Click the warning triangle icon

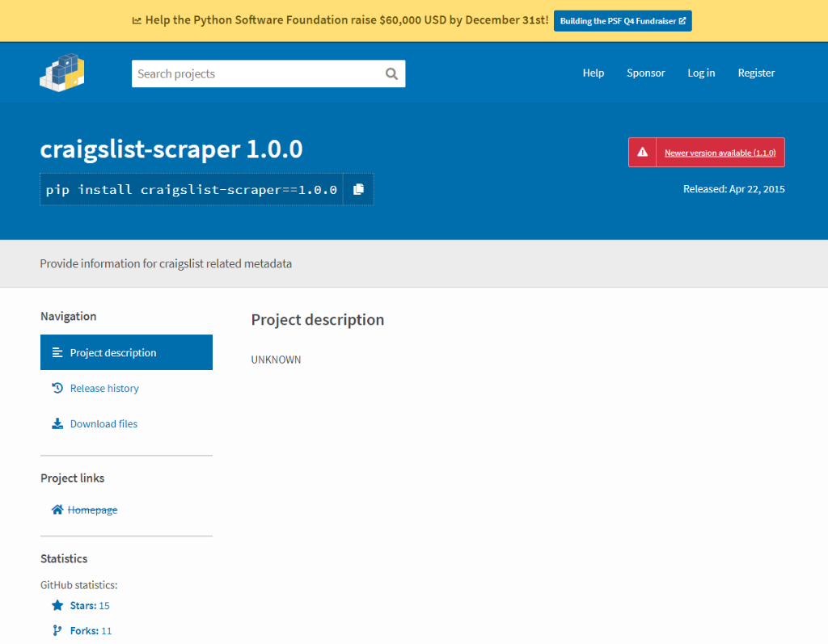pyautogui.click(x=642, y=152)
